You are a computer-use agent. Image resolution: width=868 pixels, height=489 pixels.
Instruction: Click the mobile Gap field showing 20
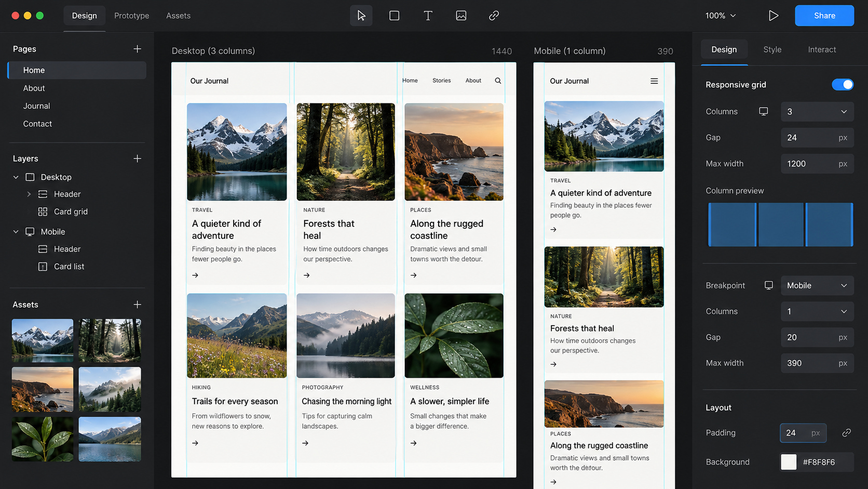pyautogui.click(x=817, y=337)
